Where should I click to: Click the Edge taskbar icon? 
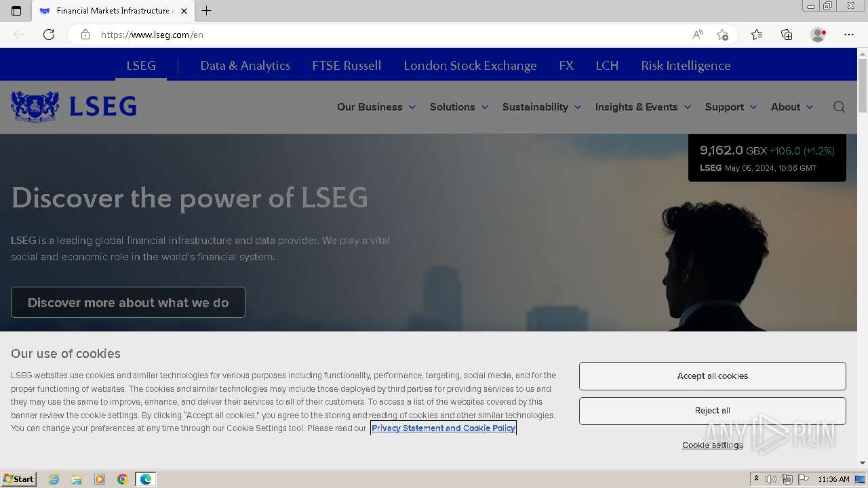146,479
